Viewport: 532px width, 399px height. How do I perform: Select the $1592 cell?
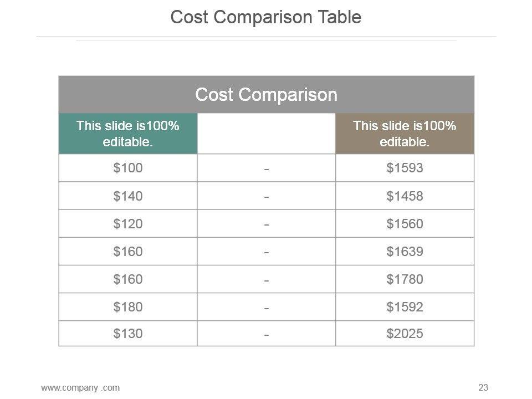[405, 306]
